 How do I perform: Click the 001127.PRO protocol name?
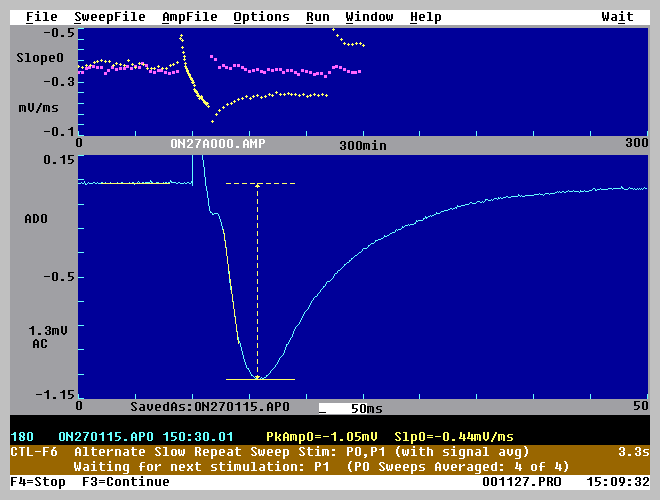[521, 481]
